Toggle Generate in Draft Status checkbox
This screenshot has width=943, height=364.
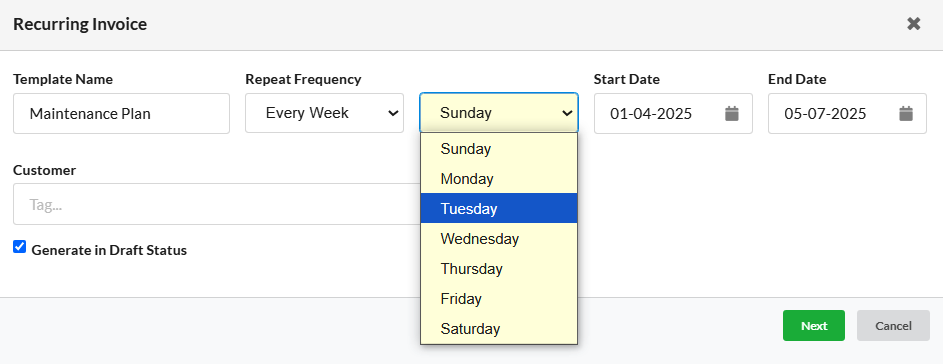[20, 247]
